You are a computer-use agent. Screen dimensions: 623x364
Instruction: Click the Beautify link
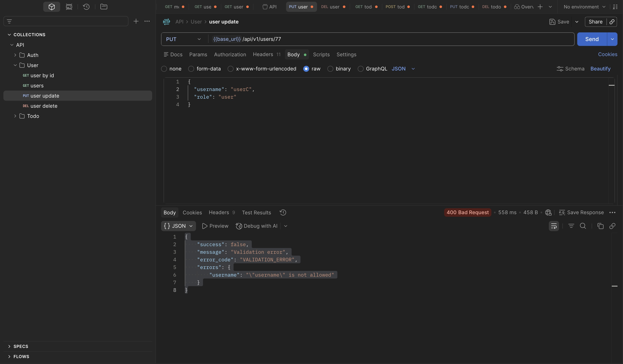point(600,69)
